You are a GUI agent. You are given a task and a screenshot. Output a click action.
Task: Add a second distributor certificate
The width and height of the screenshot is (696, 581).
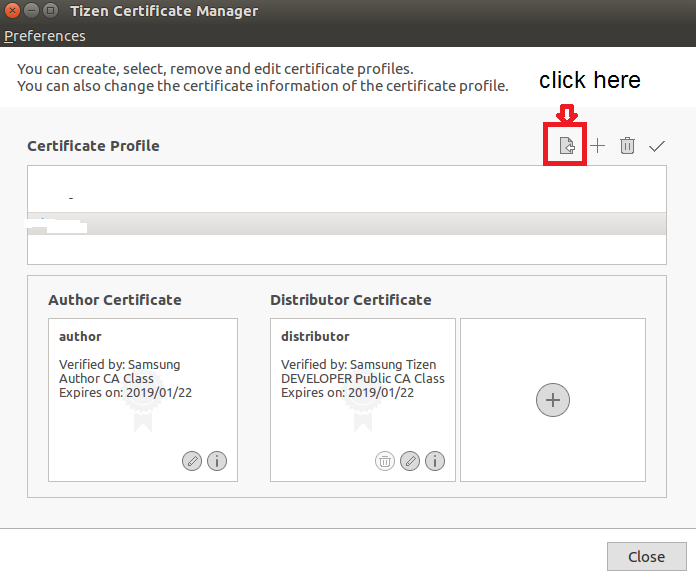553,400
